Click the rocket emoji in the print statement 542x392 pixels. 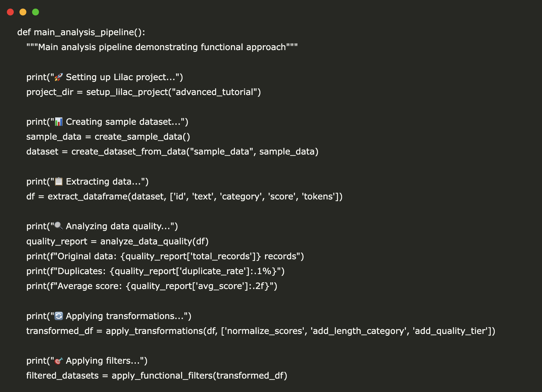(x=59, y=77)
